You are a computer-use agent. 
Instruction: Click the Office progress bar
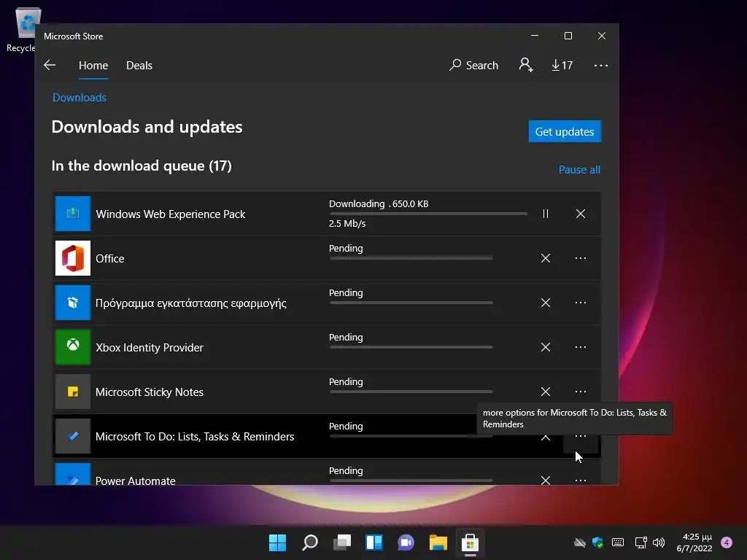coord(411,258)
